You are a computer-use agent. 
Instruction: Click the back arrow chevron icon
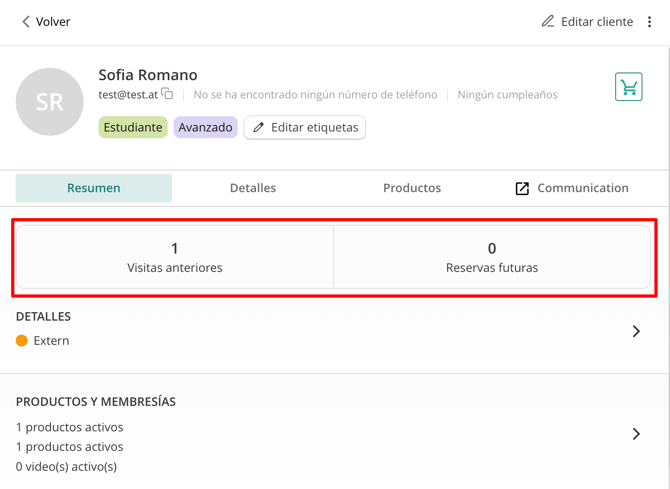point(26,21)
